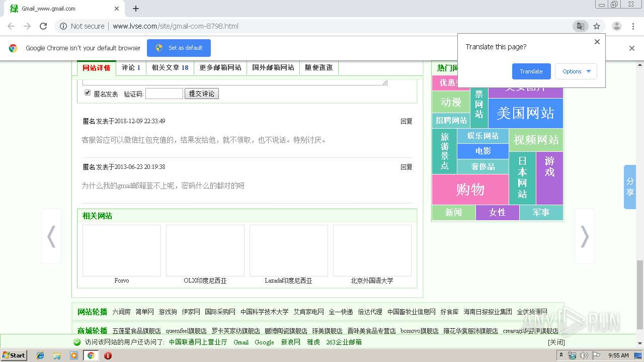Go back to the previous page
The width and height of the screenshot is (644, 362).
[11, 26]
